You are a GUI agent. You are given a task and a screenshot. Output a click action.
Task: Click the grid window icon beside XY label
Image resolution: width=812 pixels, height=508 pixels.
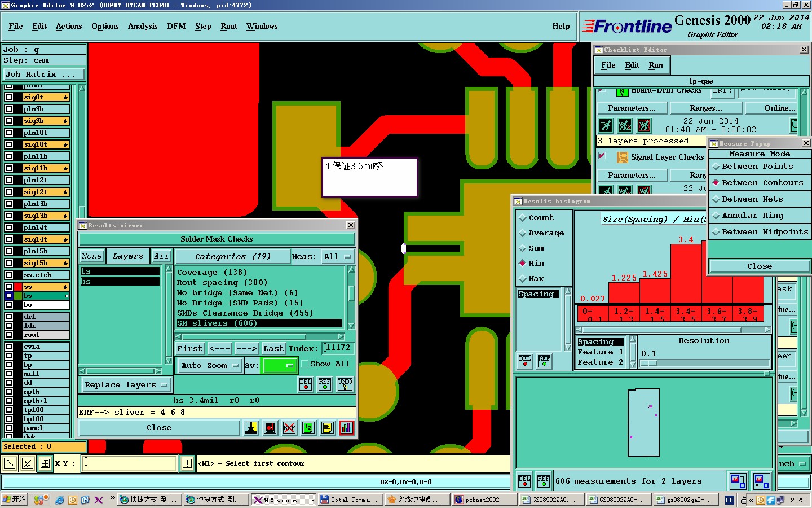(x=45, y=463)
